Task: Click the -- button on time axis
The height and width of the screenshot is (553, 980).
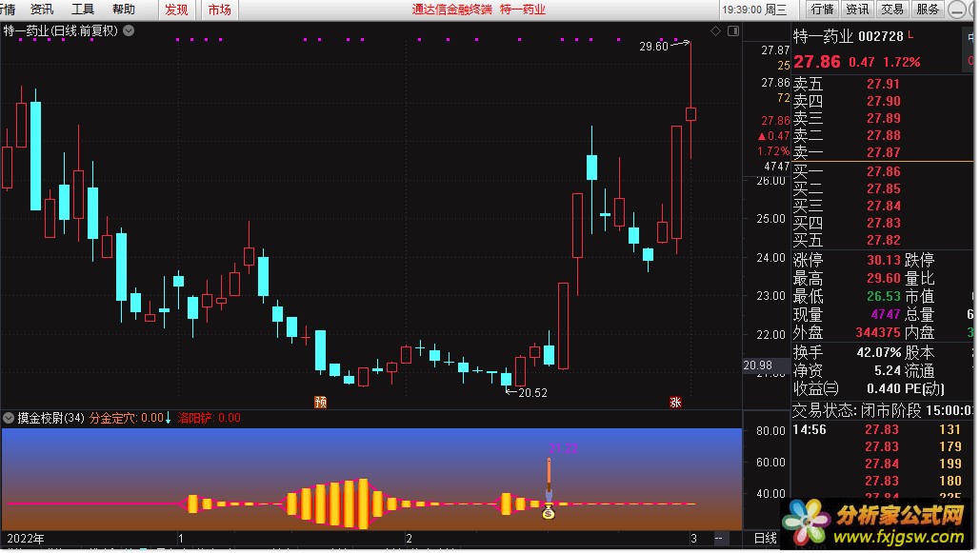Action: [x=719, y=538]
